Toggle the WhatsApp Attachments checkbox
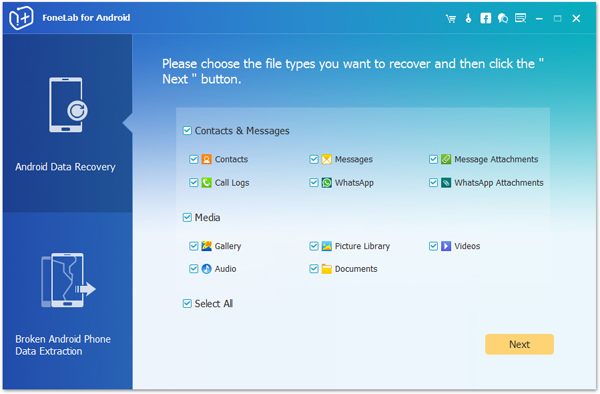 coord(433,183)
